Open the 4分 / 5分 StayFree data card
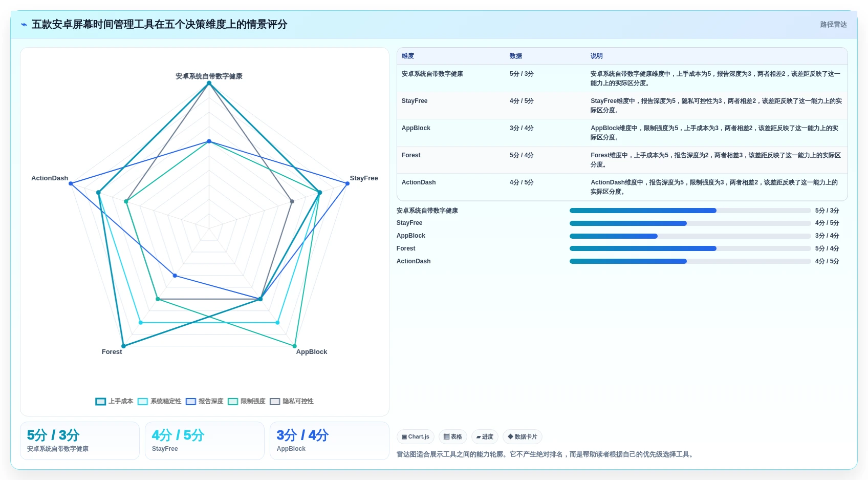868x480 pixels. [x=205, y=441]
